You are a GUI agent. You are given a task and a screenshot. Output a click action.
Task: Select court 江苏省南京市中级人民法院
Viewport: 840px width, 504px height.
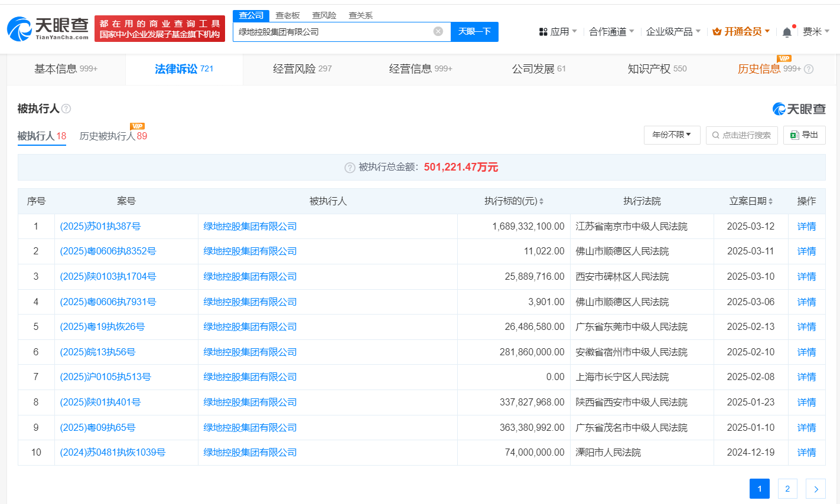coord(631,227)
